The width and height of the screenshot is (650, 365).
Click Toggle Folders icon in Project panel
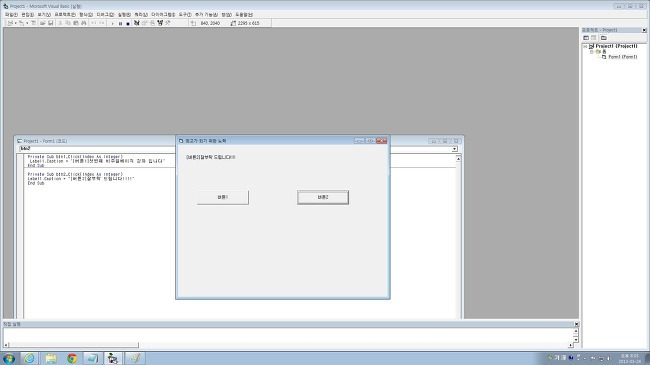tap(604, 38)
